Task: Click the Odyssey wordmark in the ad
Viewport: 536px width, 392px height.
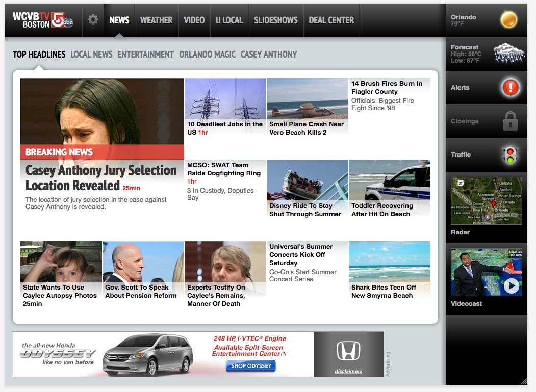Action: (x=58, y=353)
